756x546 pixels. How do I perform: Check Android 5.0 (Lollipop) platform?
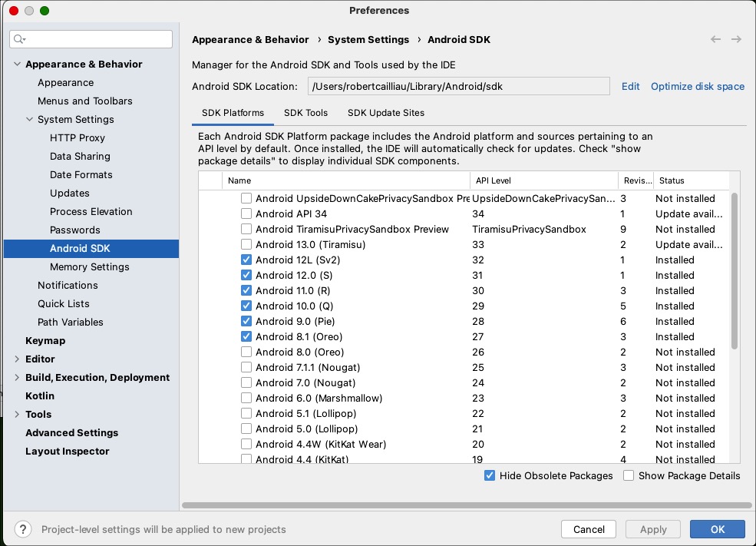246,429
